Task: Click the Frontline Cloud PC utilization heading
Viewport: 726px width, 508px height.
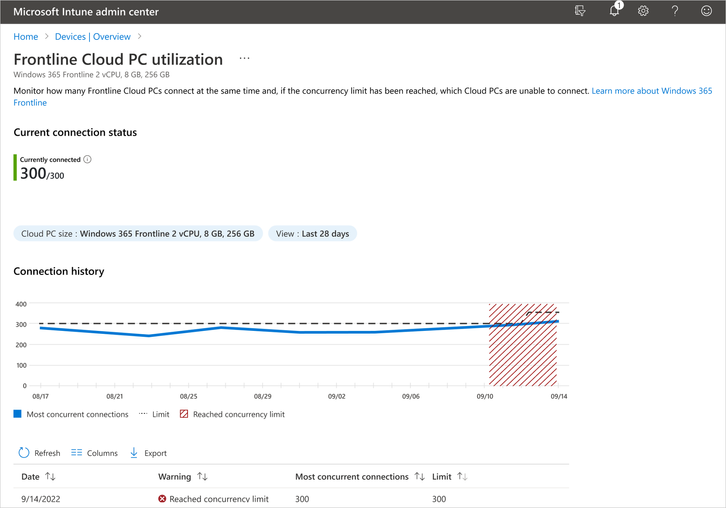Action: tap(118, 59)
